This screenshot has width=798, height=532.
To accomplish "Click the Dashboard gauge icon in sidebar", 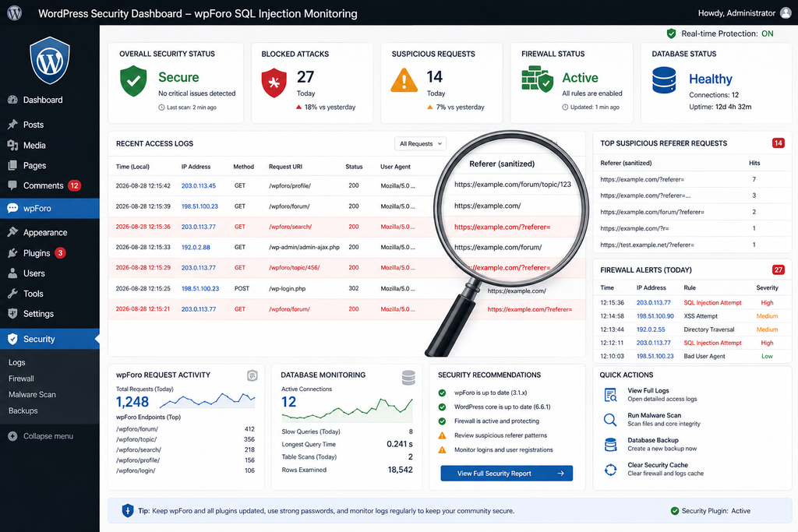I will (x=12, y=100).
